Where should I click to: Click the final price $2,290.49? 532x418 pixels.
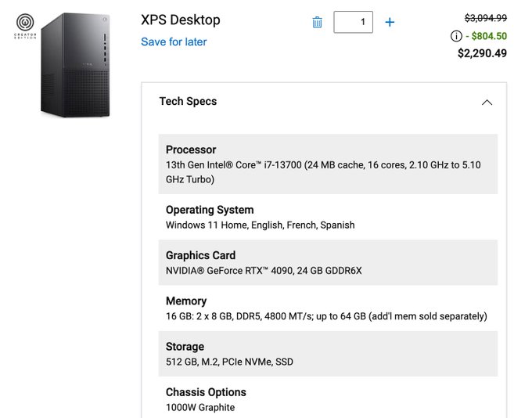(x=482, y=53)
